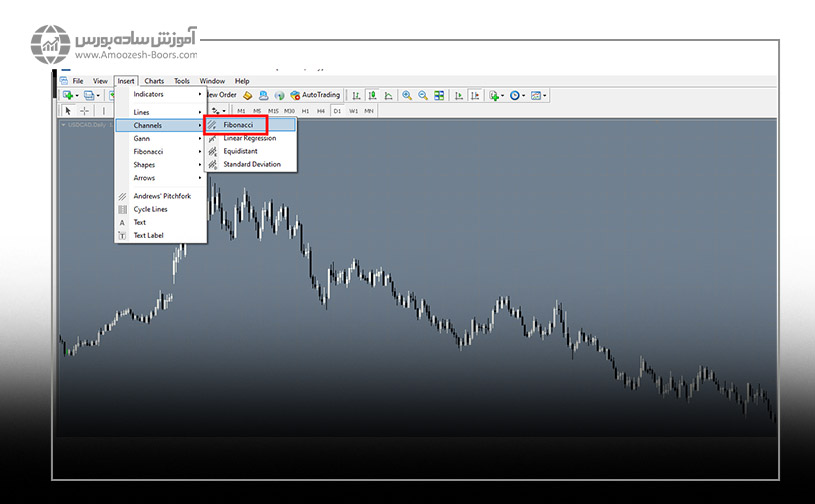Zoom in on chart with magnifier plus icon
This screenshot has width=815, height=504.
click(406, 95)
